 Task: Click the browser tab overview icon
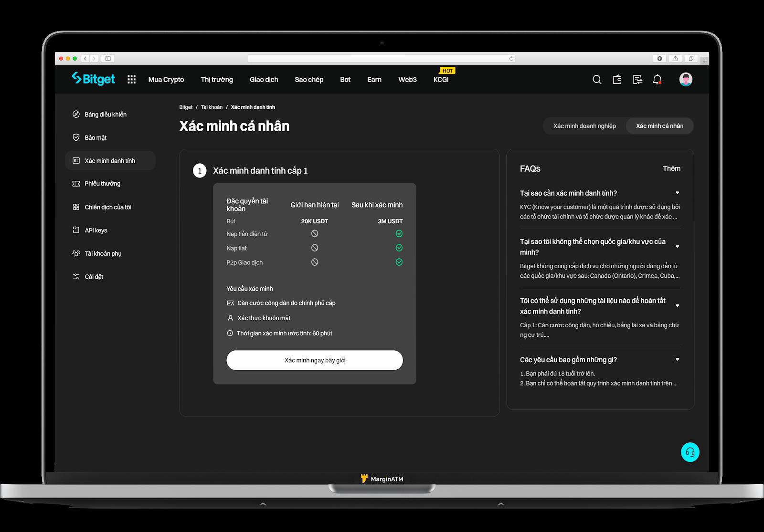coord(691,59)
